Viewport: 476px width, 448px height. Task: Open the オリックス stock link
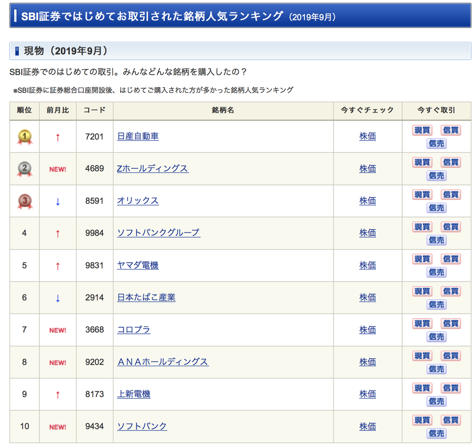(x=138, y=201)
